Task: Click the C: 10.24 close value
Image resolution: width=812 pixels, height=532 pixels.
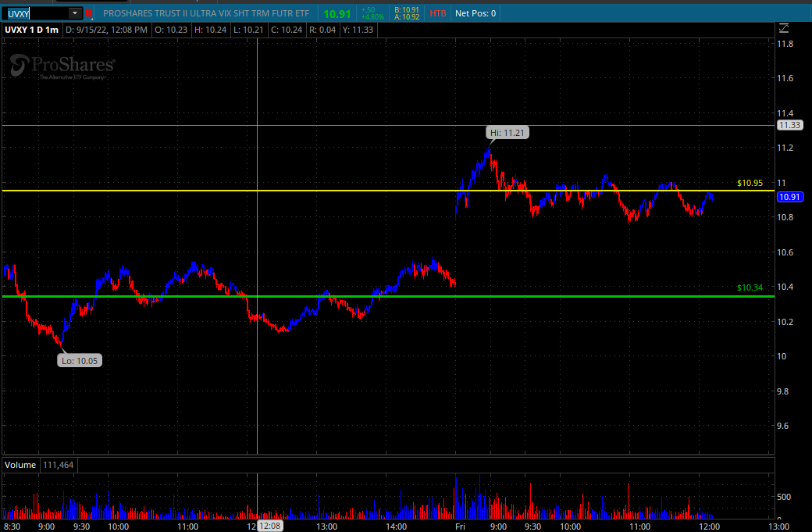Action: [287, 30]
